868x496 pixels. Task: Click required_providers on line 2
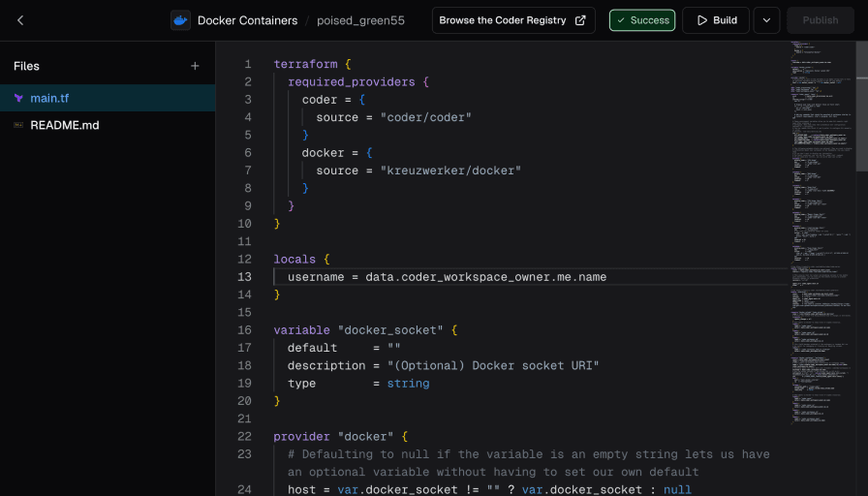point(352,82)
